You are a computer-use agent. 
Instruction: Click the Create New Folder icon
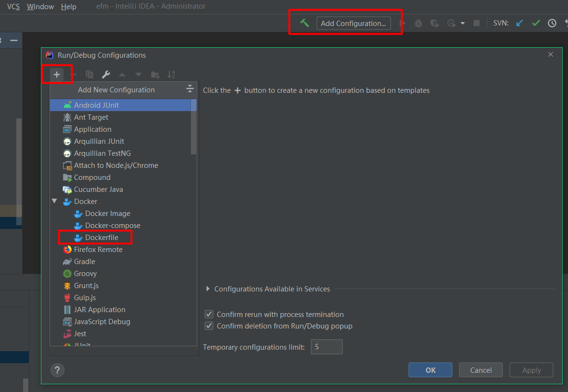click(155, 75)
